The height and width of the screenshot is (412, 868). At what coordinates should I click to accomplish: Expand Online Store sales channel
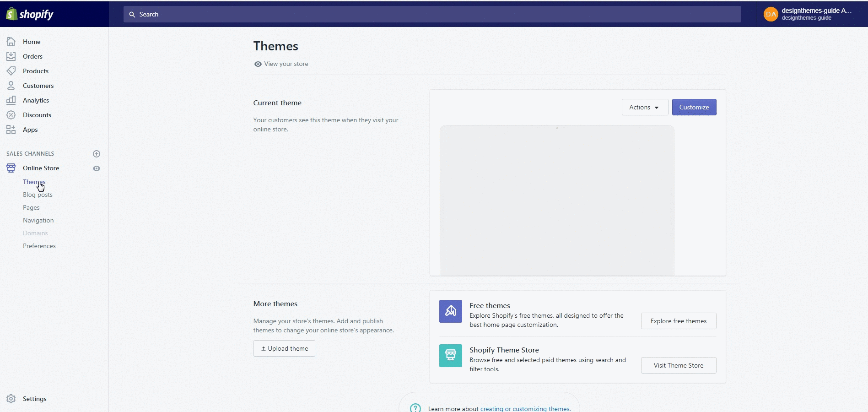(41, 168)
